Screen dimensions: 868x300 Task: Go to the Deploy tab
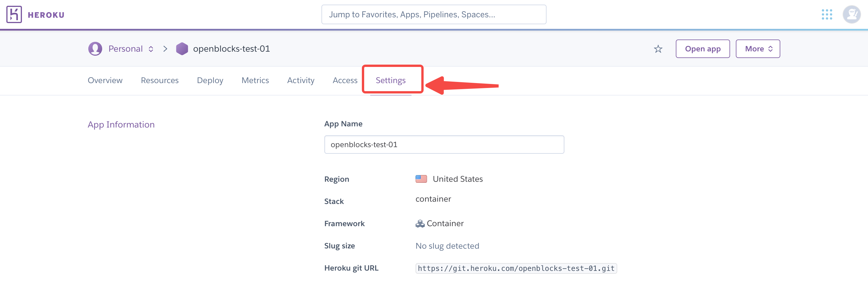(x=210, y=80)
